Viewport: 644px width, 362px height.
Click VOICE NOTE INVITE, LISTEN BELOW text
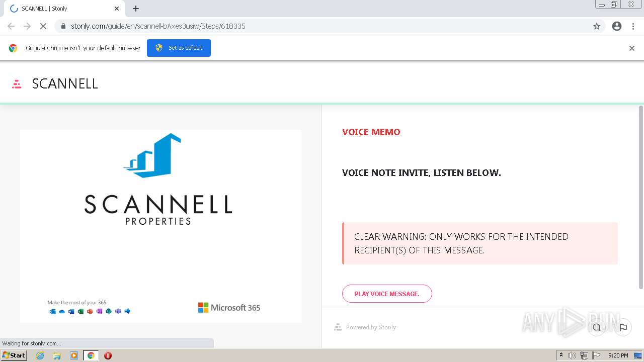[x=422, y=173]
